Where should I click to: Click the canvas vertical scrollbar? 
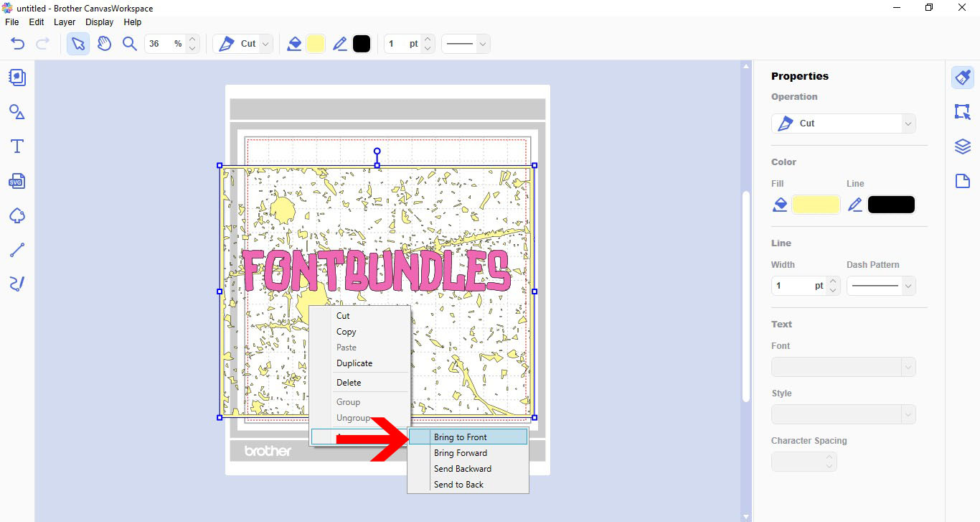[746, 296]
